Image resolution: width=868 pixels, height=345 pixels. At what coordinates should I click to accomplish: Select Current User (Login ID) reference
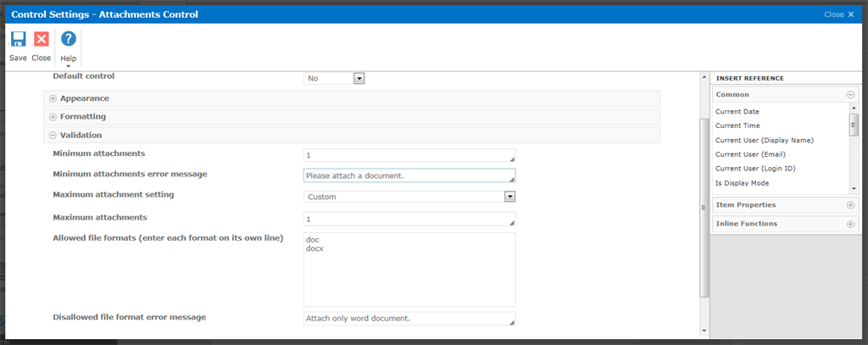point(754,169)
